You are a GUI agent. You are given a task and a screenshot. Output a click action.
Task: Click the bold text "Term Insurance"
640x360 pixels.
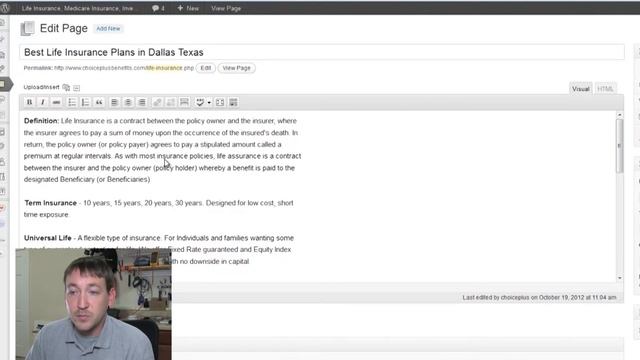point(51,203)
